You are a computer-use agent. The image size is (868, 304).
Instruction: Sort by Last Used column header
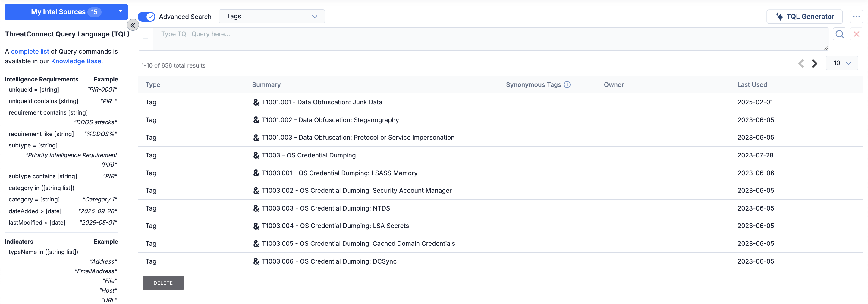click(752, 84)
